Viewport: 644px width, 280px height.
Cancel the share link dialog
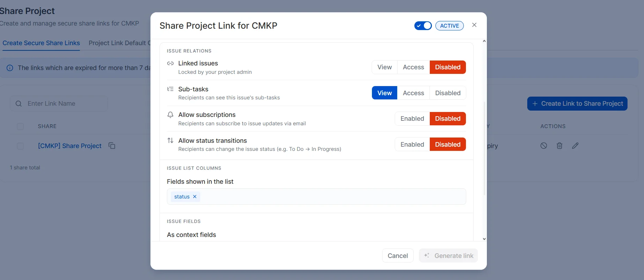[x=398, y=256]
